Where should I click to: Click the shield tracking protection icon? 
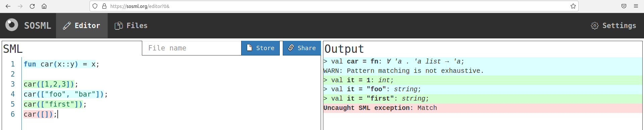[x=95, y=6]
